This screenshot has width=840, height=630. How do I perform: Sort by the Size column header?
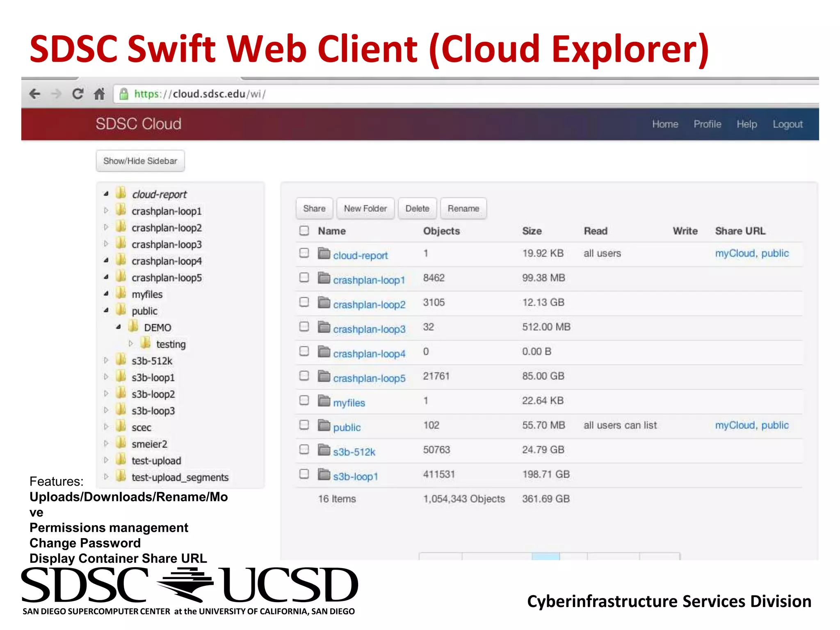click(x=532, y=231)
